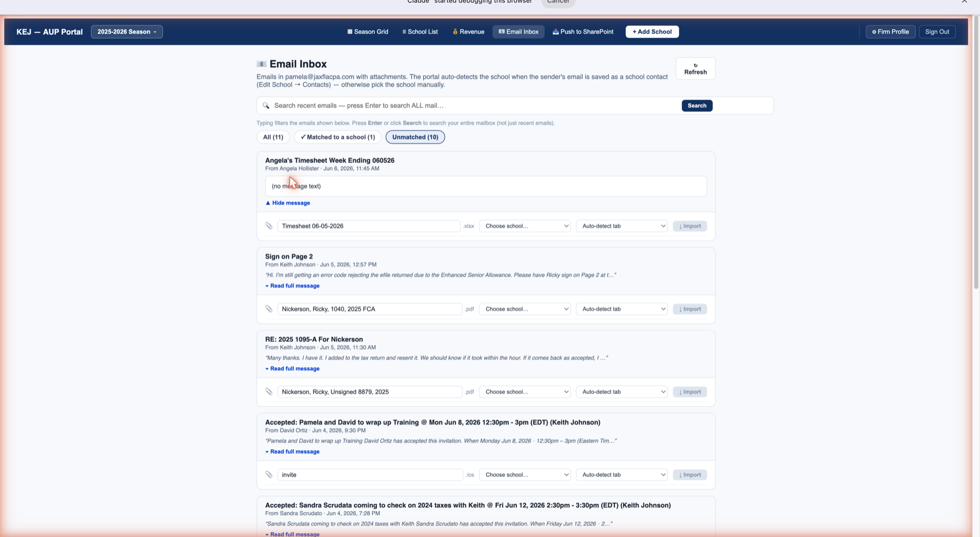Viewport: 980px width, 537px height.
Task: Open Auto-detect tab for invite .ics
Action: point(621,475)
